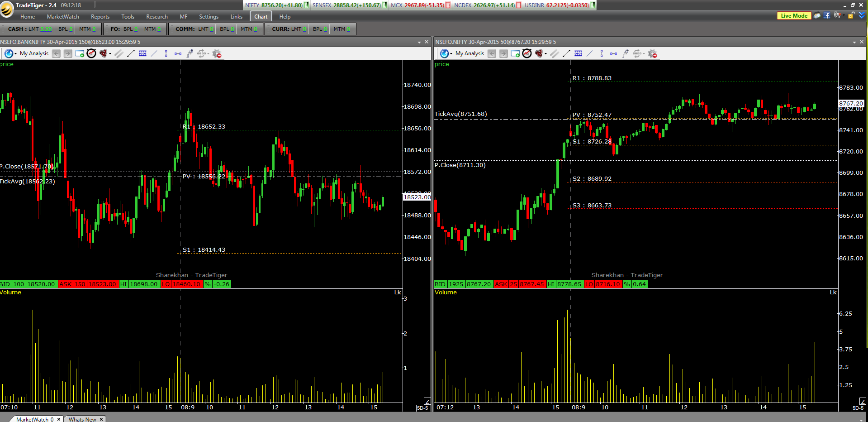Open the alert clock icon in BANKNIFTY chart

tap(91, 53)
